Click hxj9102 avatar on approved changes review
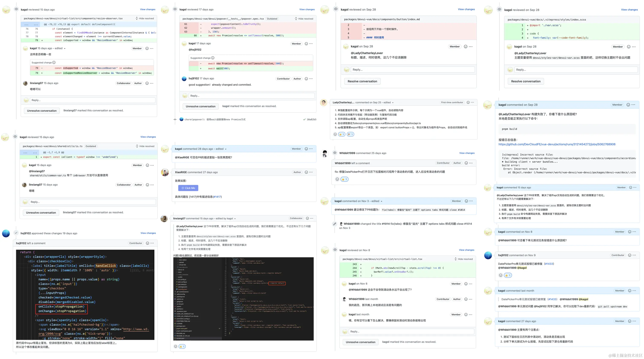The image size is (644, 359). [x=6, y=233]
